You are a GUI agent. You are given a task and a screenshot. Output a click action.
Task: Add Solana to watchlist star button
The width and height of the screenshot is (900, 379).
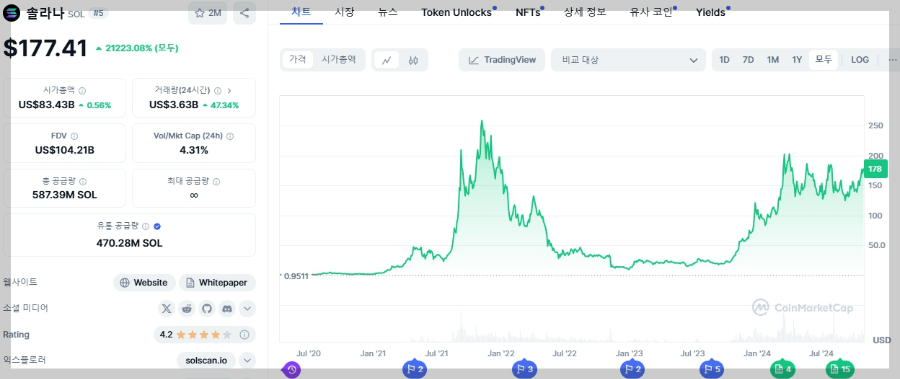[207, 13]
